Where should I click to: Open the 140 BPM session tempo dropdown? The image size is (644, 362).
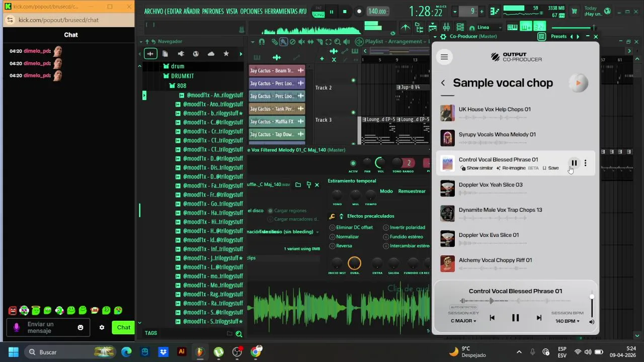point(567,321)
